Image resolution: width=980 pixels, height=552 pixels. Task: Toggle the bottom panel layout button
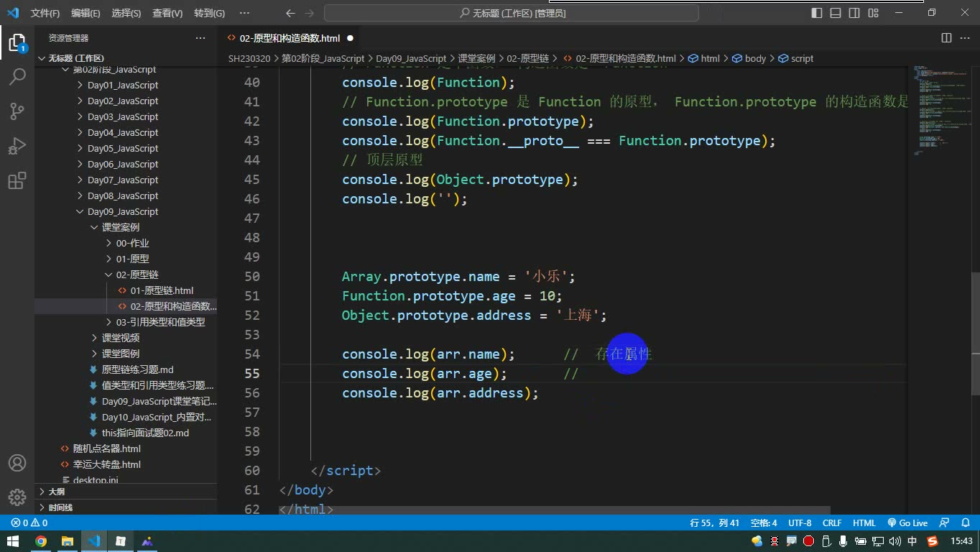(836, 13)
